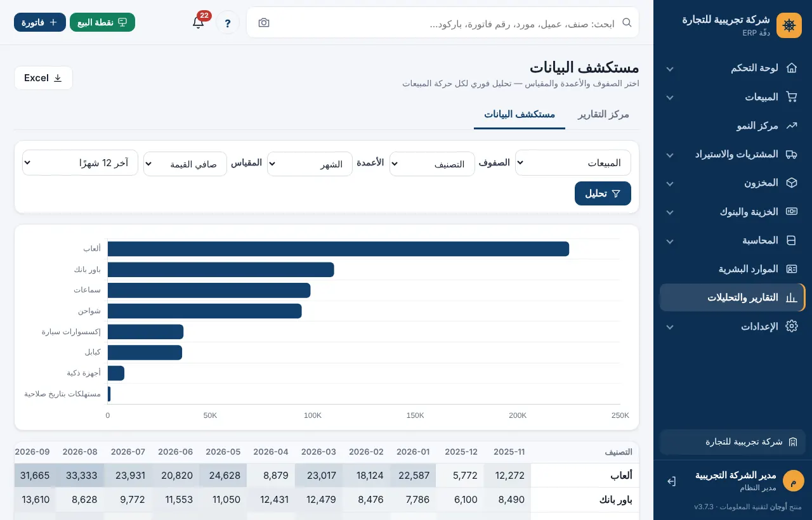Click the ألعاب cell value 31,665
812x520 pixels.
pyautogui.click(x=35, y=476)
